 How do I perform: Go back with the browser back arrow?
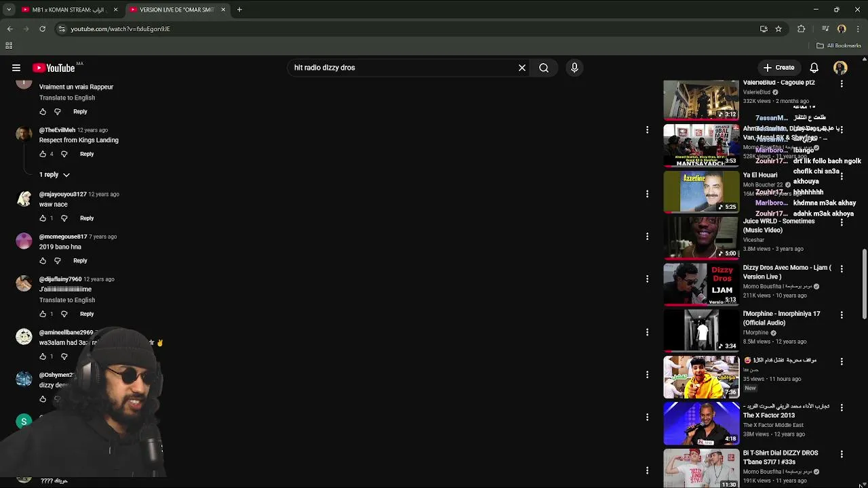9,29
